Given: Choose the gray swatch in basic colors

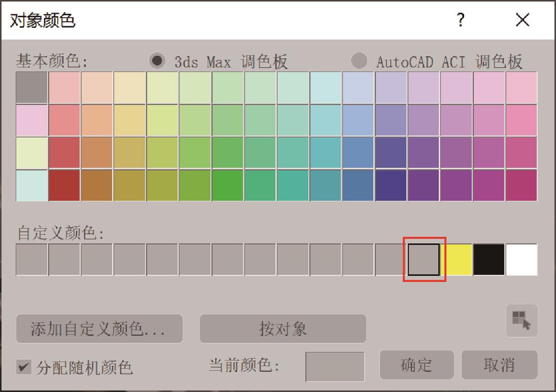Looking at the screenshot, I should (x=31, y=87).
